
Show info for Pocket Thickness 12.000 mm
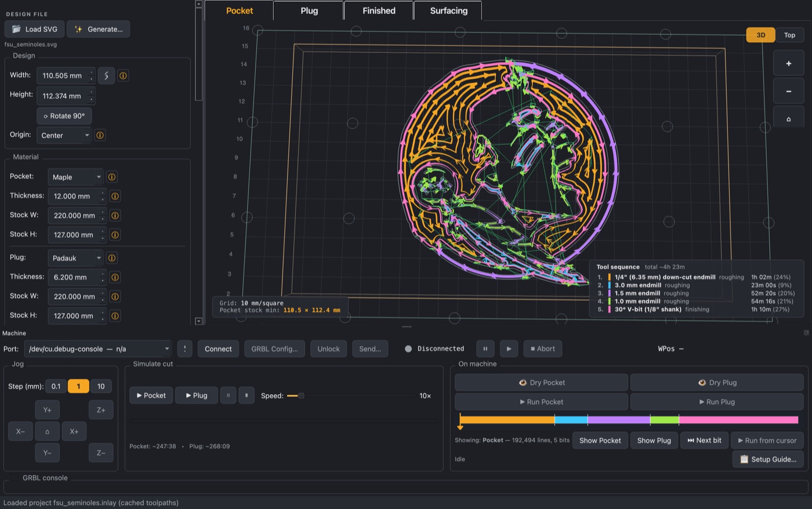[x=115, y=196]
